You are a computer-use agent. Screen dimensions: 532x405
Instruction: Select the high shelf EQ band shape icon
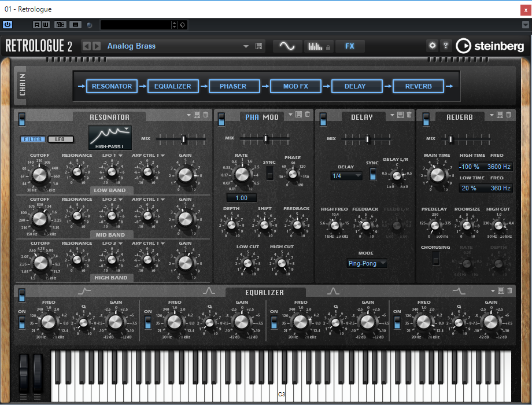tap(459, 291)
